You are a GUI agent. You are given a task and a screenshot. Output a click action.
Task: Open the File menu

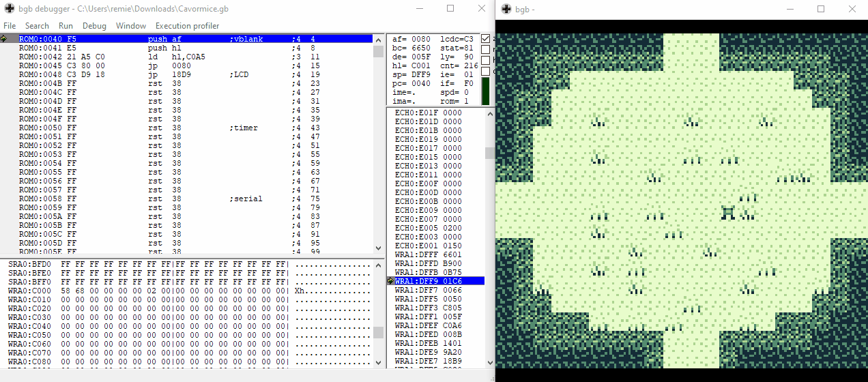coord(10,26)
